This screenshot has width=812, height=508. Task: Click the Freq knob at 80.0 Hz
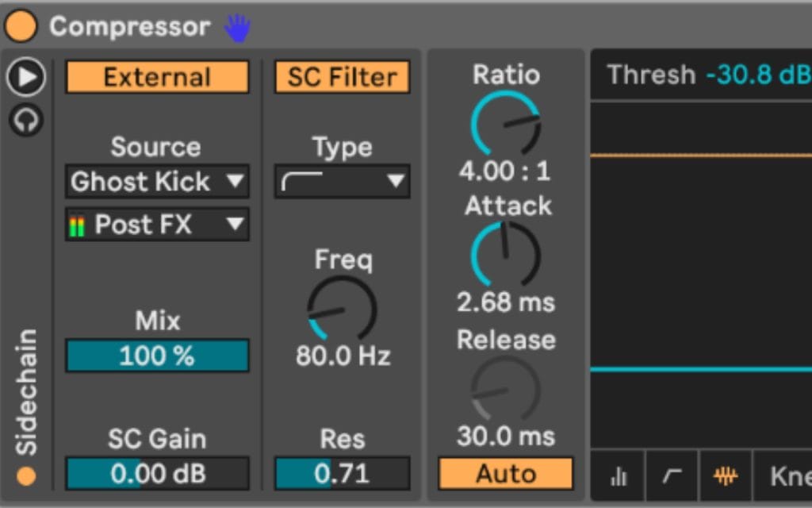[342, 310]
